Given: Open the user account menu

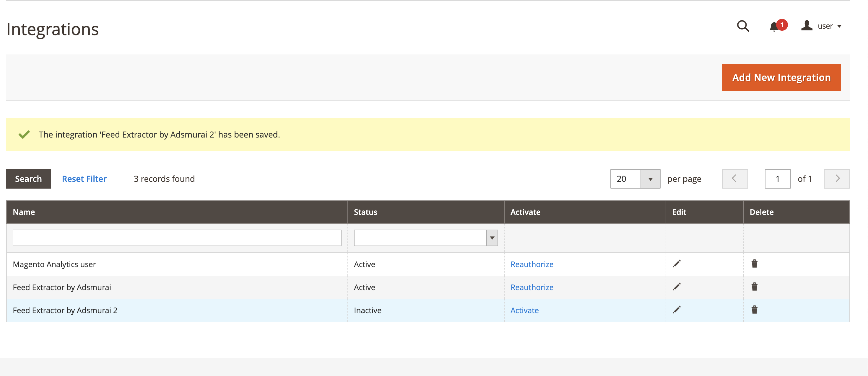Looking at the screenshot, I should pos(822,26).
